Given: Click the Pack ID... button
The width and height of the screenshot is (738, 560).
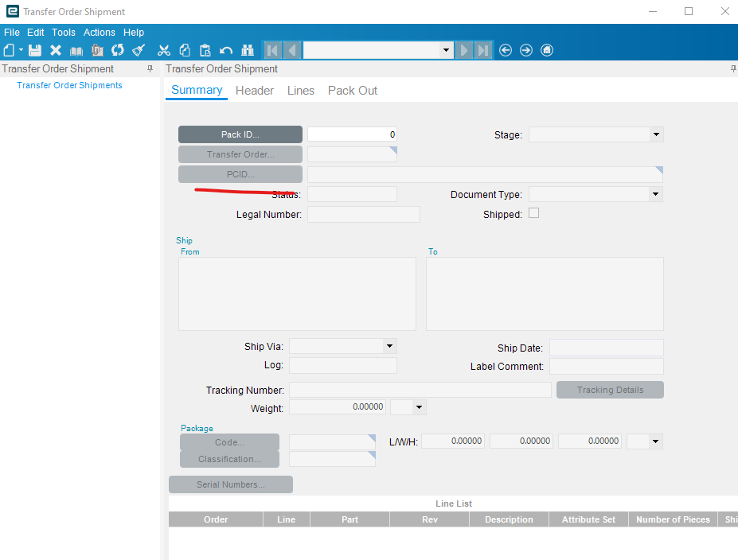Looking at the screenshot, I should [240, 134].
